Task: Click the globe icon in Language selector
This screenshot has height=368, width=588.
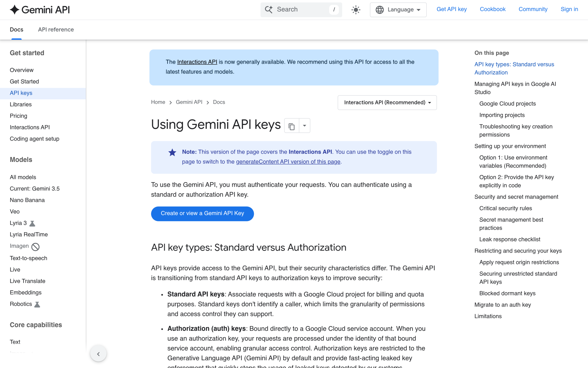Action: [379, 10]
